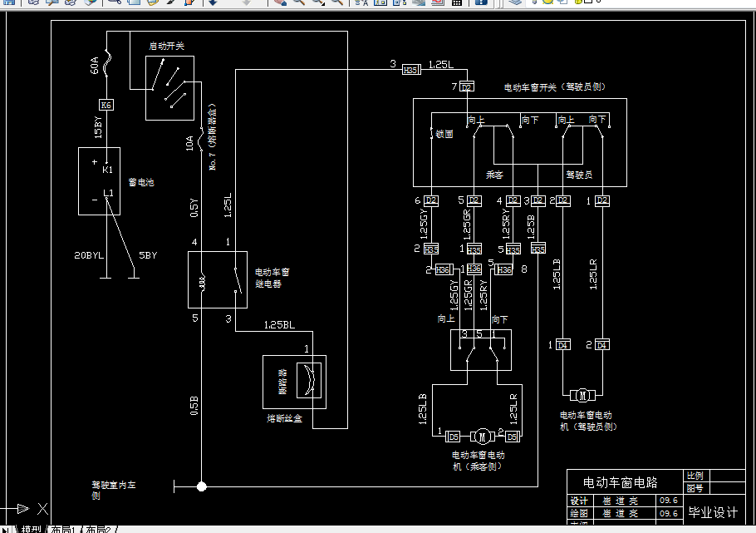Select the 设计 title block cell
Image resolution: width=756 pixels, height=533 pixels.
coord(579,501)
